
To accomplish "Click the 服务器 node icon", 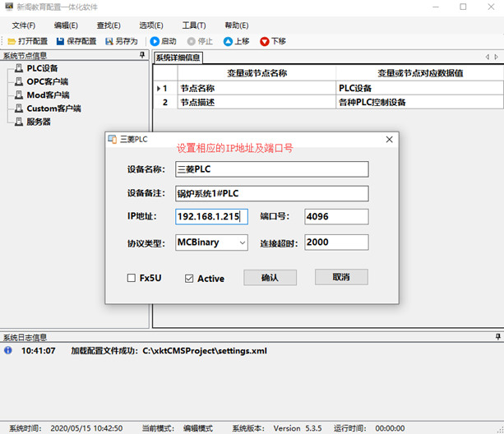I will (19, 122).
